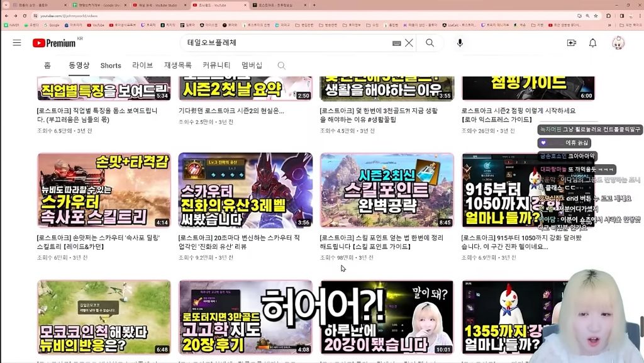Viewport: 644px width, 363px height.
Task: Open title link 손맛쩌는 스카우터 속사포 딜링
Action: click(x=98, y=242)
